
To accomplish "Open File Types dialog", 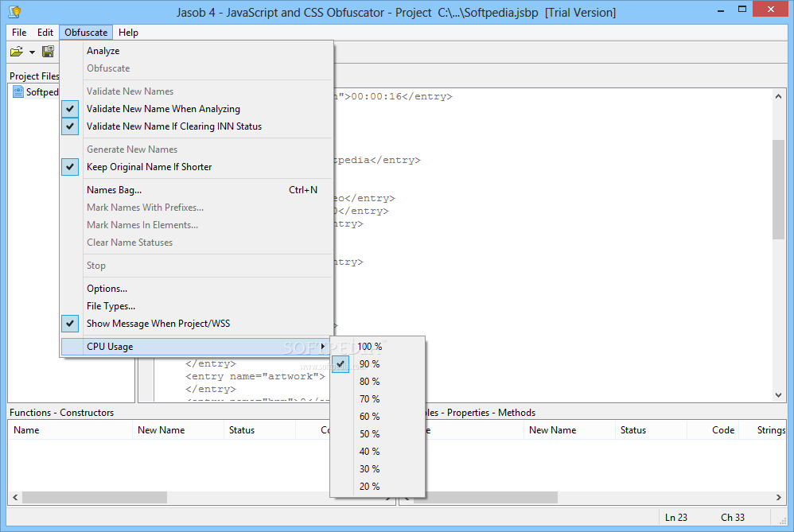I will pos(197,305).
